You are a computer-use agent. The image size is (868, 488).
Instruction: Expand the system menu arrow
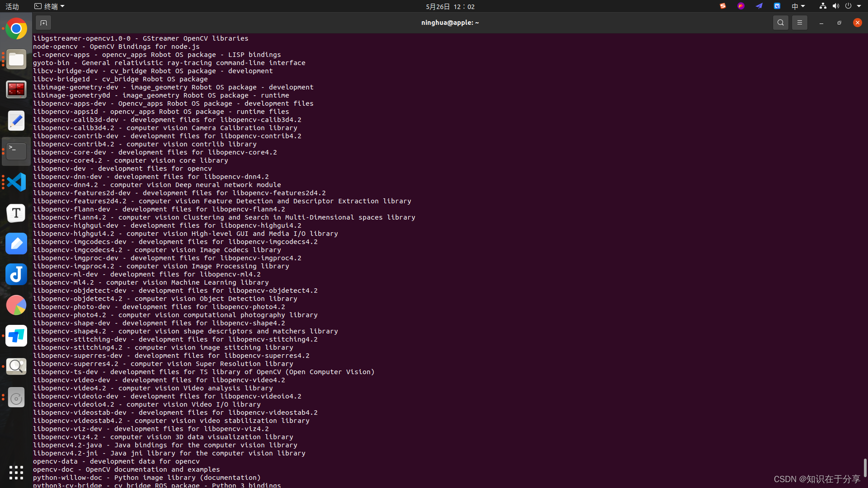point(859,6)
